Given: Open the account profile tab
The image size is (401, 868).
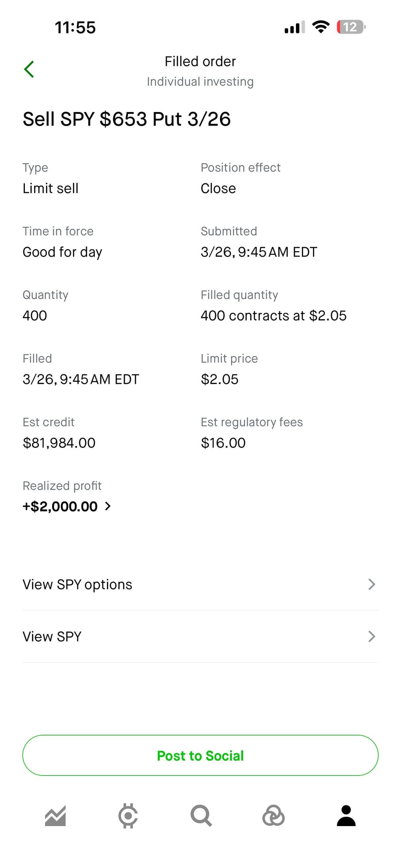Looking at the screenshot, I should click(x=346, y=816).
